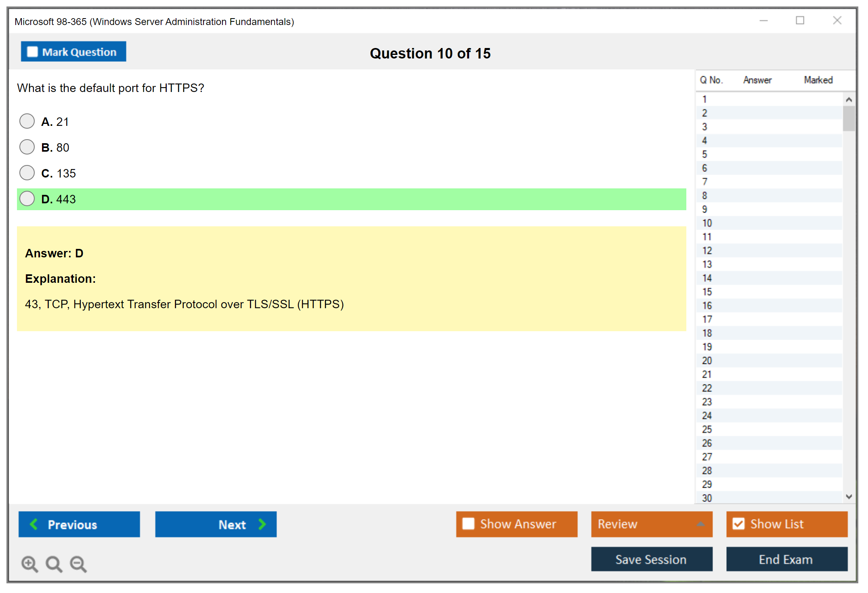This screenshot has width=868, height=593.
Task: Click the reset zoom magnifier icon
Action: (54, 564)
